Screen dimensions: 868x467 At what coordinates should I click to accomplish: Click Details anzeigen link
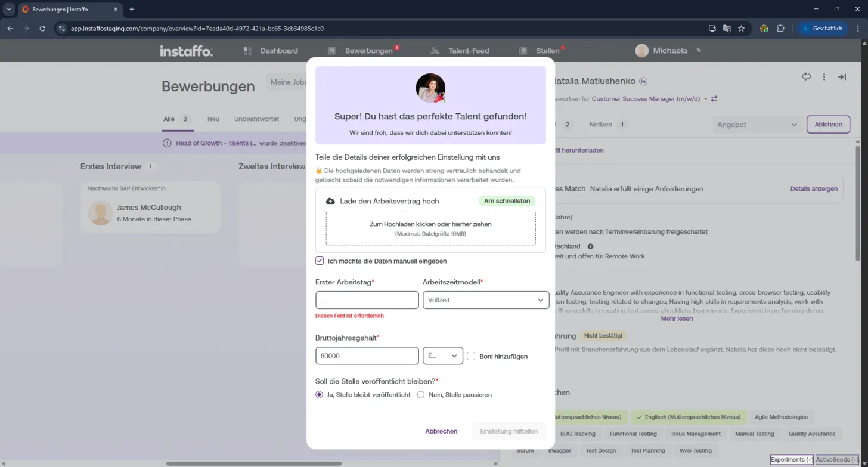coord(814,188)
